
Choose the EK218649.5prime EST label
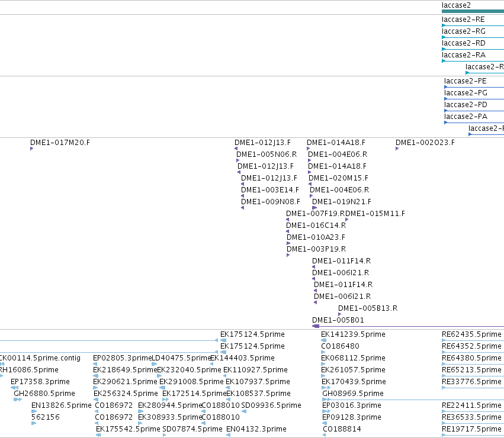[125, 370]
